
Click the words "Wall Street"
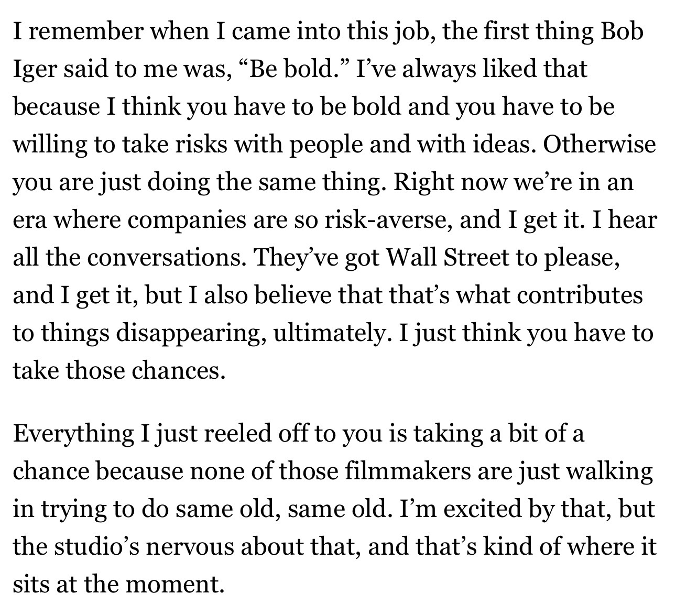tap(447, 258)
